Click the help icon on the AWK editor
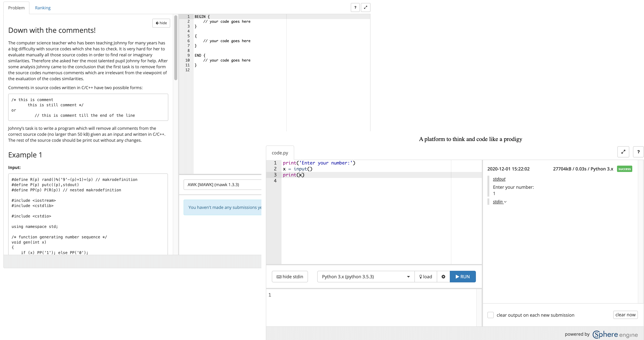Image resolution: width=644 pixels, height=340 pixels. coord(355,7)
